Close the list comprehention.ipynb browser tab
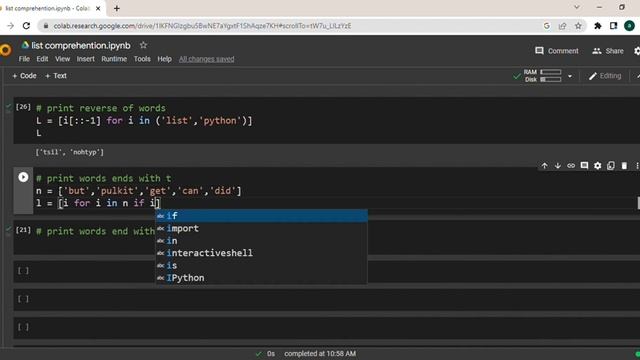Image resolution: width=640 pixels, height=360 pixels. tap(98, 8)
